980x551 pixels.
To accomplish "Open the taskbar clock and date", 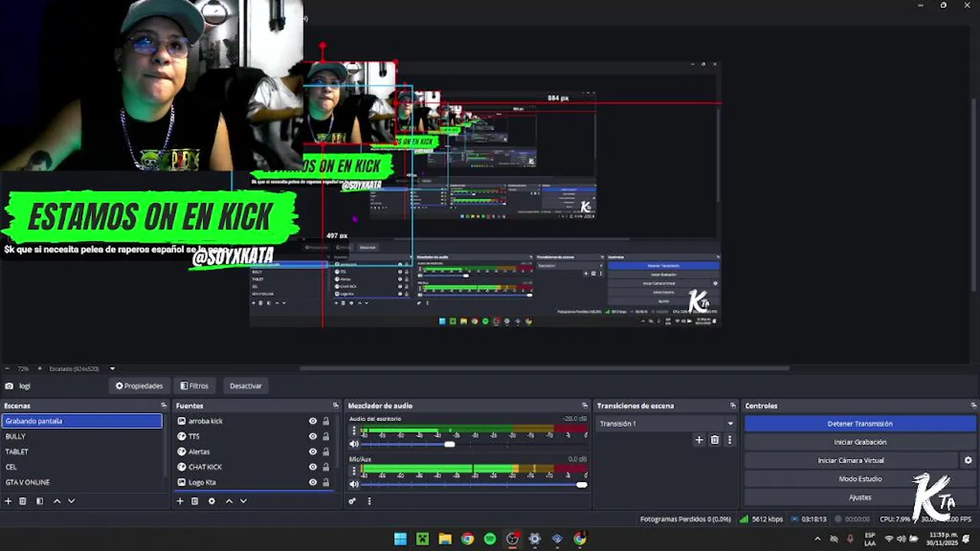I will point(942,539).
